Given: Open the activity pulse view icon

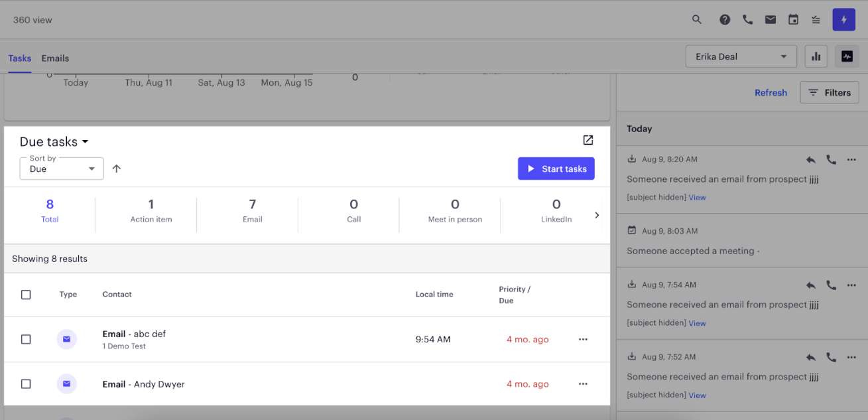Looking at the screenshot, I should (847, 57).
